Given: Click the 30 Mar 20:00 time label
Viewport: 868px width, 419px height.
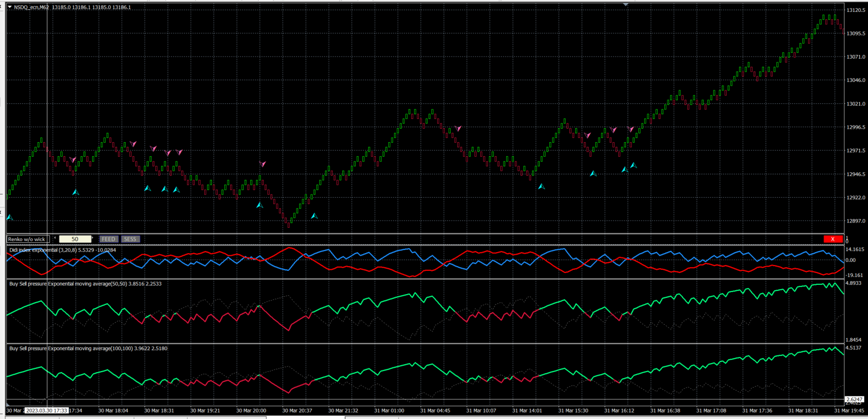Looking at the screenshot, I should coord(251,410).
